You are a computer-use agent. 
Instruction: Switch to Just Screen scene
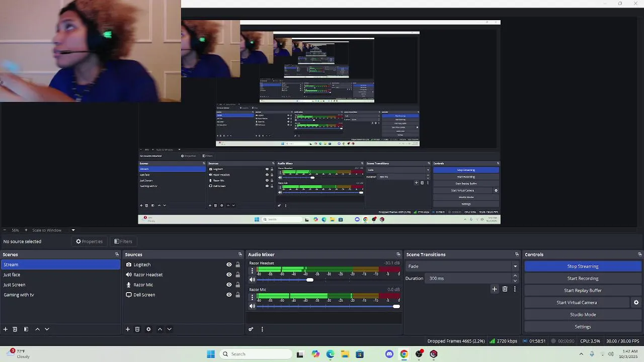point(60,285)
